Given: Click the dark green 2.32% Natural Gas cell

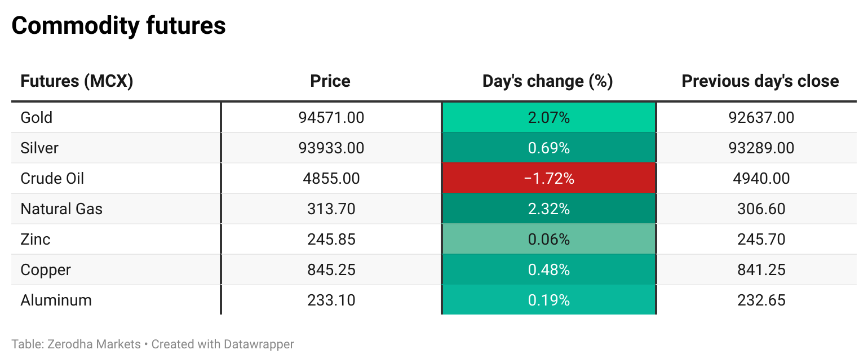Looking at the screenshot, I should point(548,209).
